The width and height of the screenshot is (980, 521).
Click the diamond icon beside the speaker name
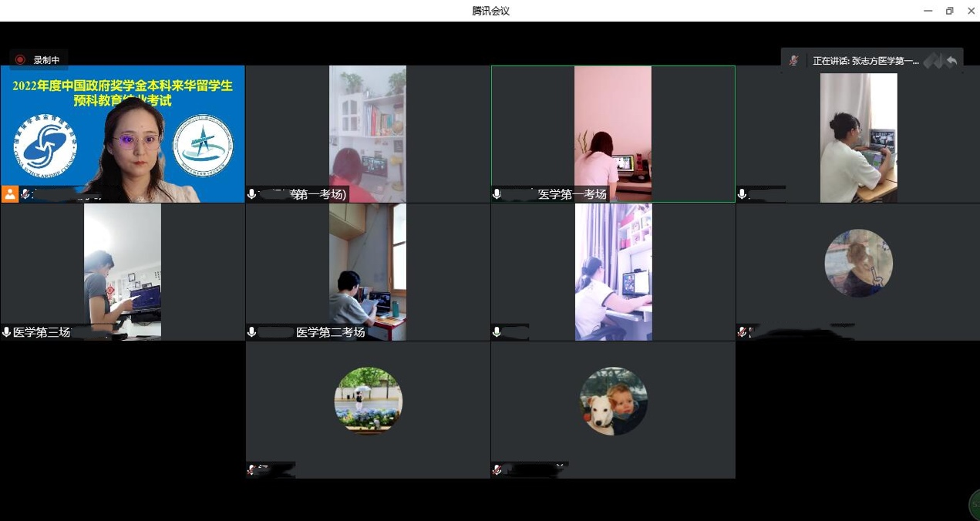tap(932, 61)
